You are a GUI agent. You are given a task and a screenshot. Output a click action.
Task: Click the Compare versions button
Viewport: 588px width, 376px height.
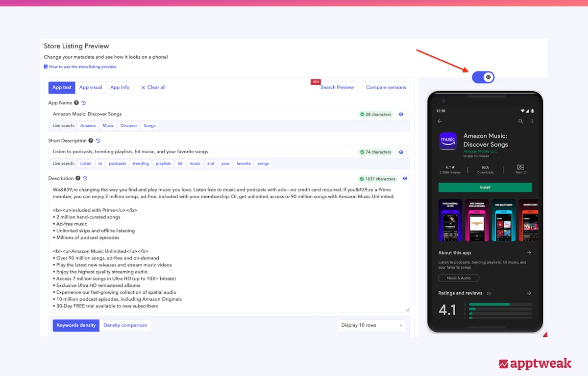point(386,88)
